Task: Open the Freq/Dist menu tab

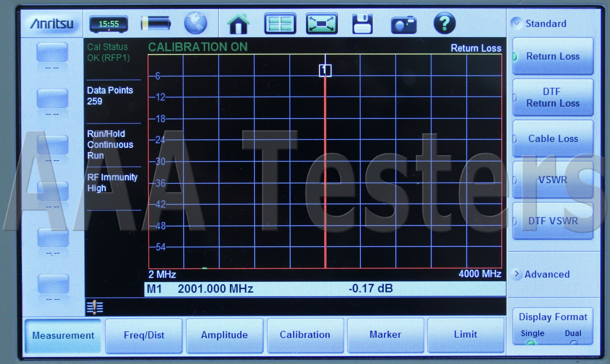Action: [x=144, y=335]
